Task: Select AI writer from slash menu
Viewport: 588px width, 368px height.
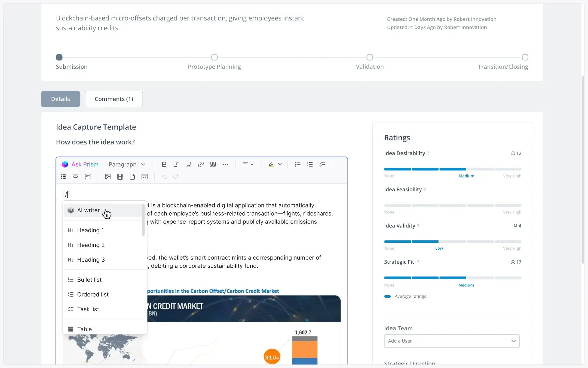Action: pyautogui.click(x=88, y=210)
